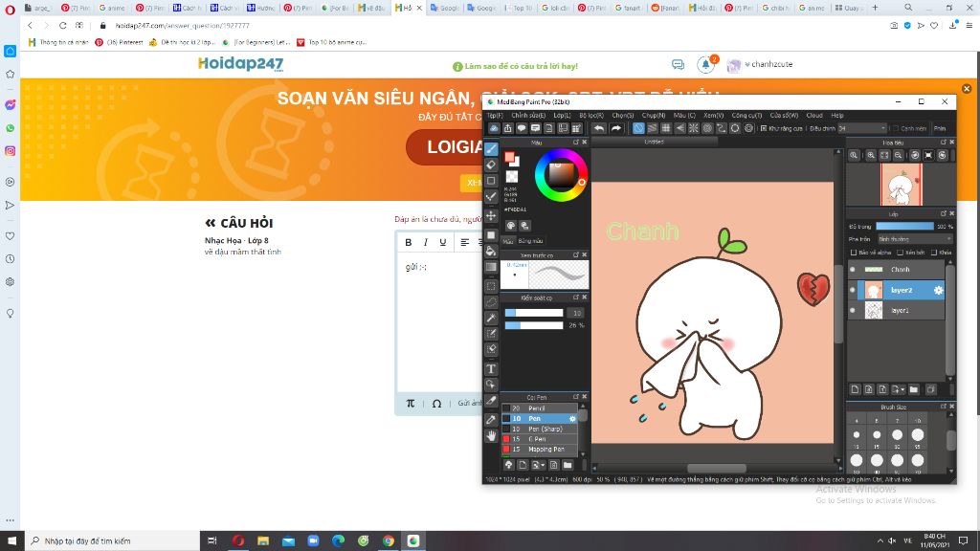The height and width of the screenshot is (551, 980).
Task: Click add layer folder icon in layer panel
Action: pyautogui.click(x=914, y=389)
